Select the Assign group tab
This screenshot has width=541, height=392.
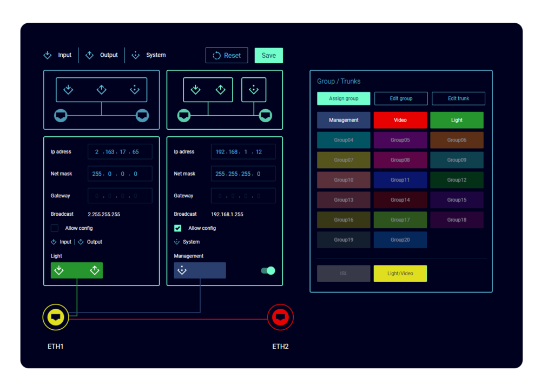point(344,98)
